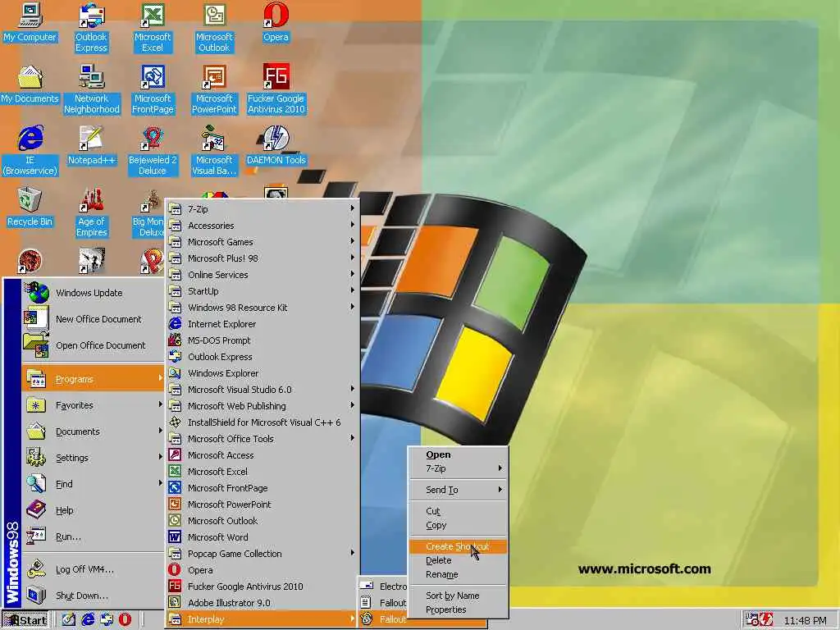Launch Internet Explorer from Programs menu
Image resolution: width=840 pixels, height=630 pixels.
coord(262,324)
